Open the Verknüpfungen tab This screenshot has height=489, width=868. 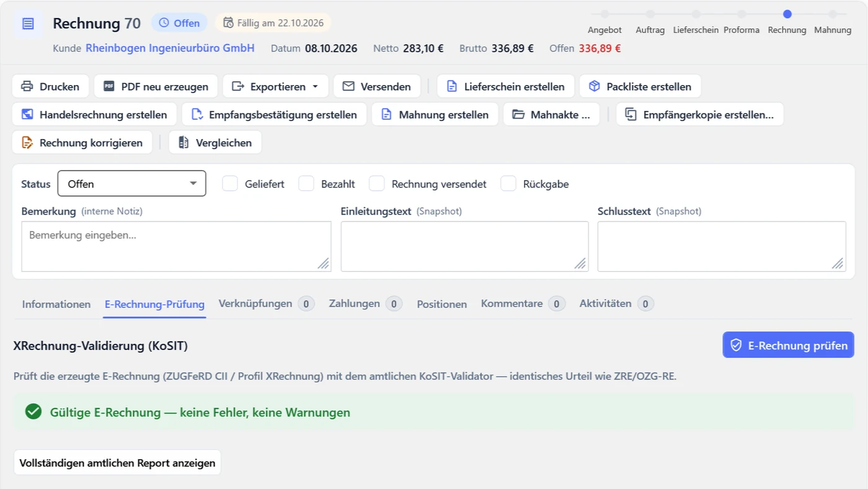tap(267, 303)
